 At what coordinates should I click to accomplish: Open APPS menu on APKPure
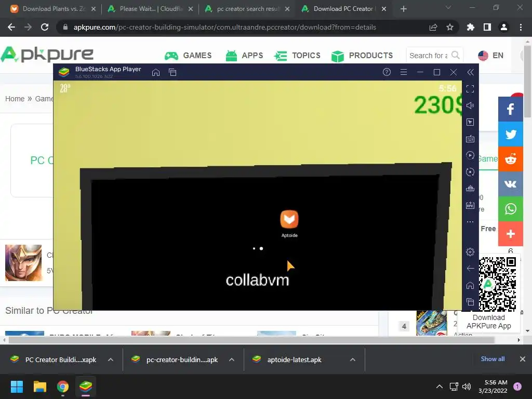tap(244, 55)
